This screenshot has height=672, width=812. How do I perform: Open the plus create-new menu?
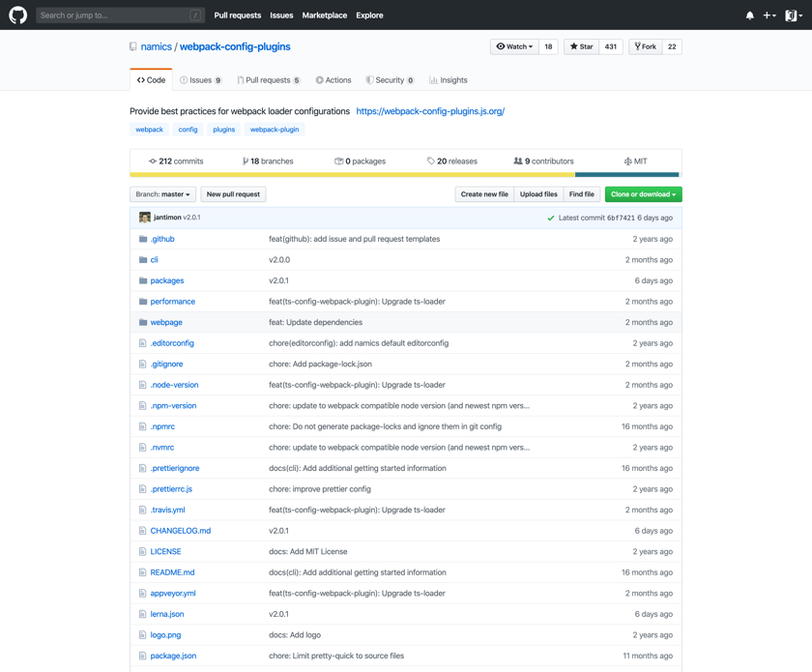(x=769, y=15)
